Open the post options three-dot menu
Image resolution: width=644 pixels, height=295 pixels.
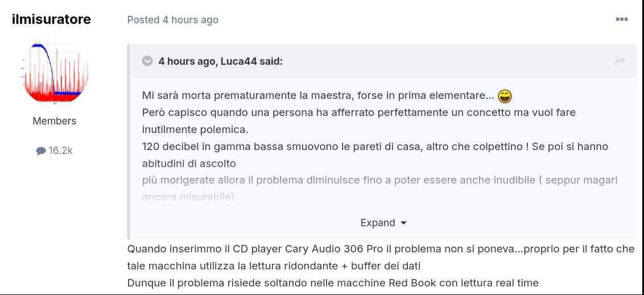[622, 19]
